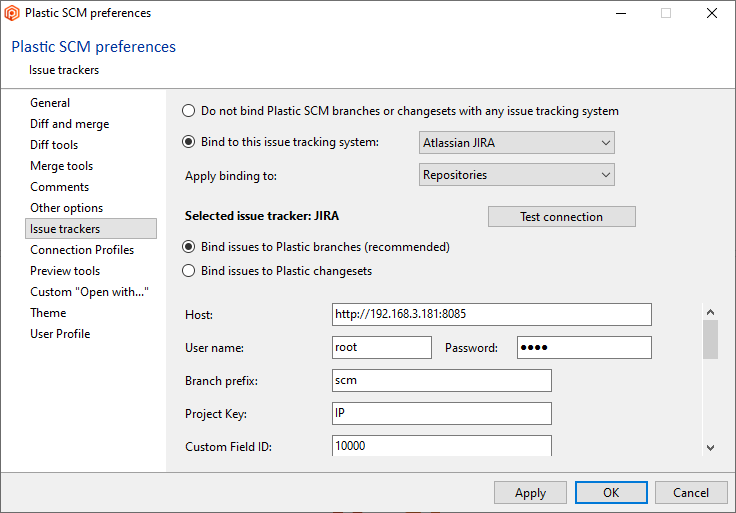
Task: Click the Plastic SCM logo icon
Action: pos(12,13)
